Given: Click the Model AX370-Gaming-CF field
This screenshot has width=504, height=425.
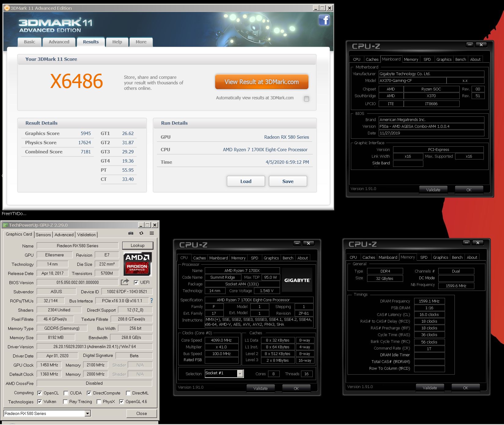Looking at the screenshot, I should 412,81.
